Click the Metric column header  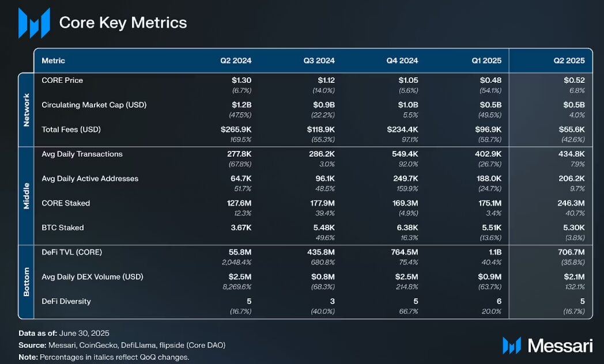coord(53,60)
